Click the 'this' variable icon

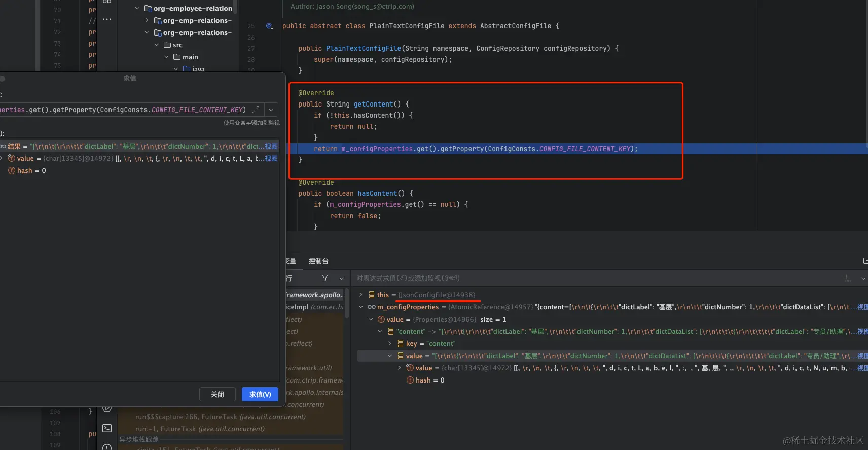[x=372, y=295]
